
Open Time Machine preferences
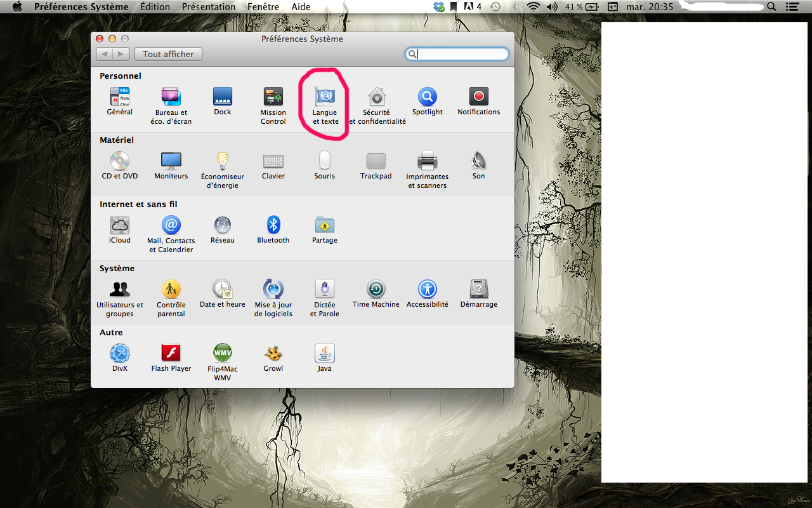coord(376,294)
